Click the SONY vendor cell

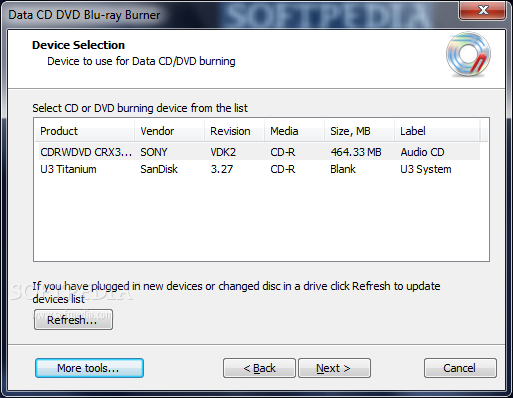click(x=153, y=152)
